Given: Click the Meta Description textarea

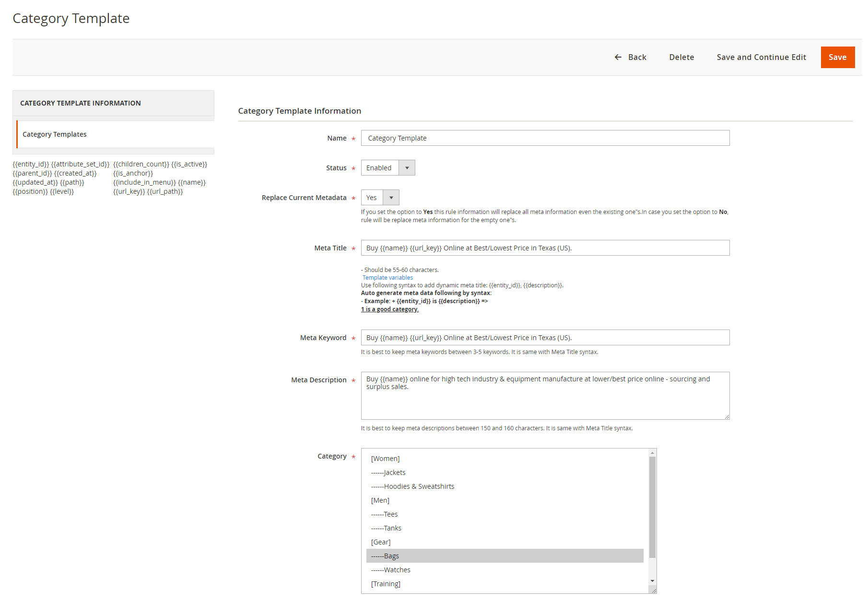Looking at the screenshot, I should tap(545, 396).
